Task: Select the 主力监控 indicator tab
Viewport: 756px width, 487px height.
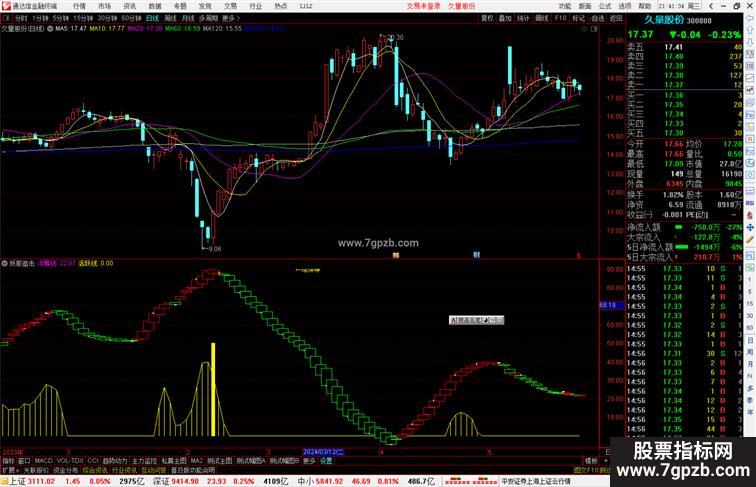Action: [145, 461]
